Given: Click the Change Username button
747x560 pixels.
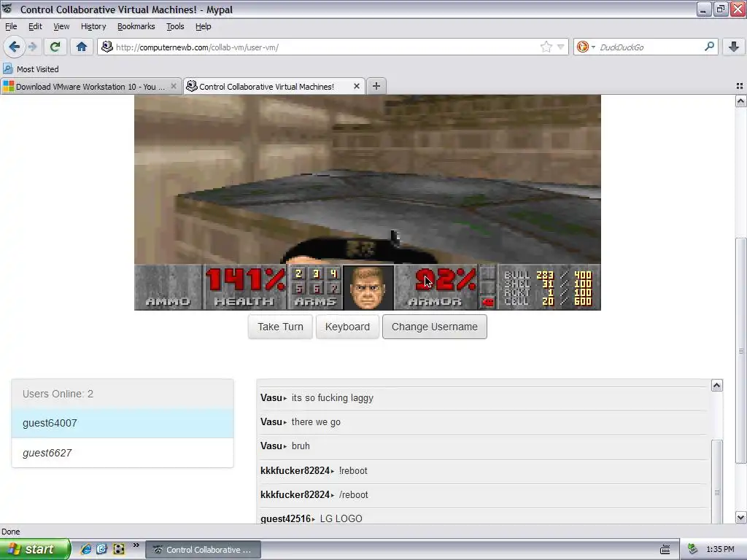Looking at the screenshot, I should point(435,327).
